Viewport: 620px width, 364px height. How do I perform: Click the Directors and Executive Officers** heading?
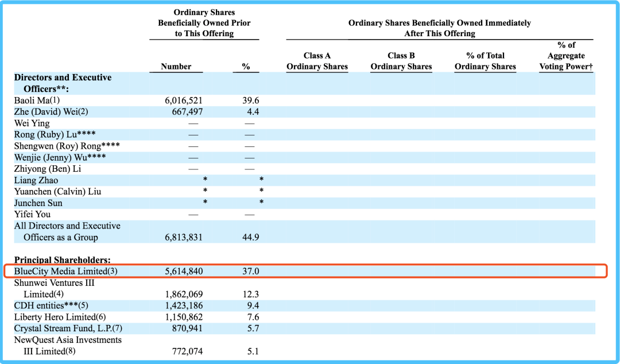coord(63,83)
